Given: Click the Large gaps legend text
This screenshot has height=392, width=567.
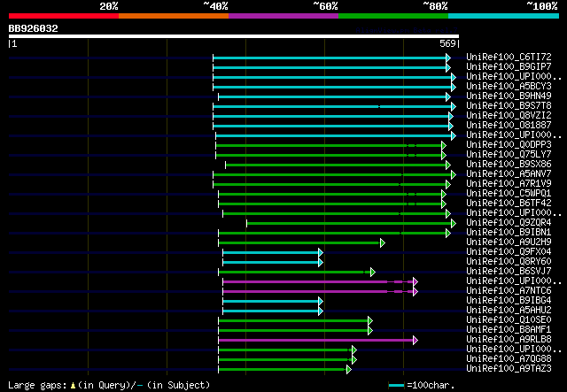Looking at the screenshot, I should (109, 385).
